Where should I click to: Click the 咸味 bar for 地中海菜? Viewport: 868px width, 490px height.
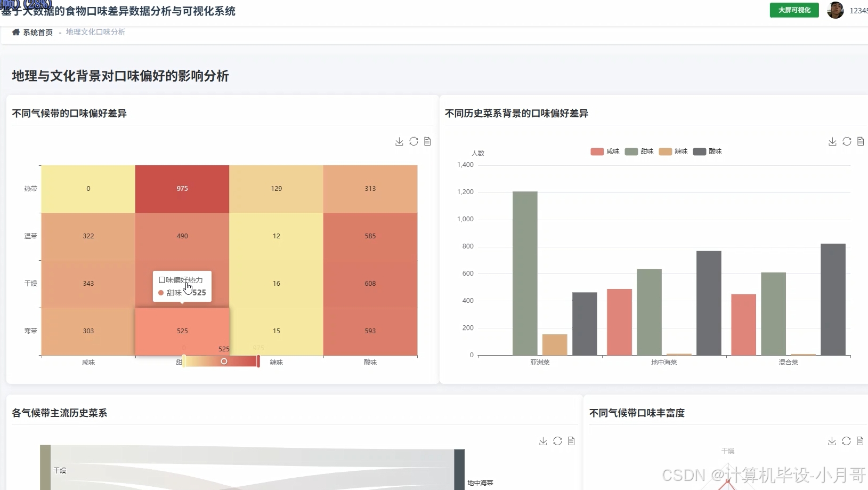pos(619,322)
